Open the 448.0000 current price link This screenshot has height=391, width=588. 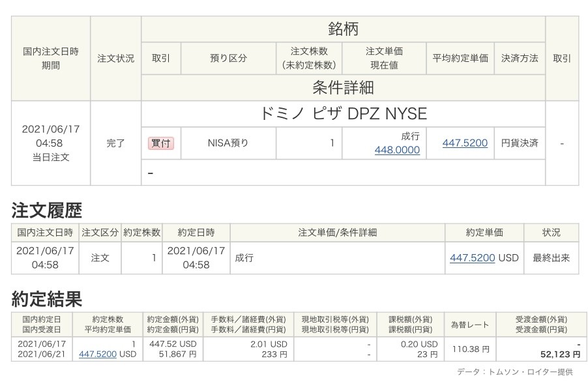(x=397, y=150)
